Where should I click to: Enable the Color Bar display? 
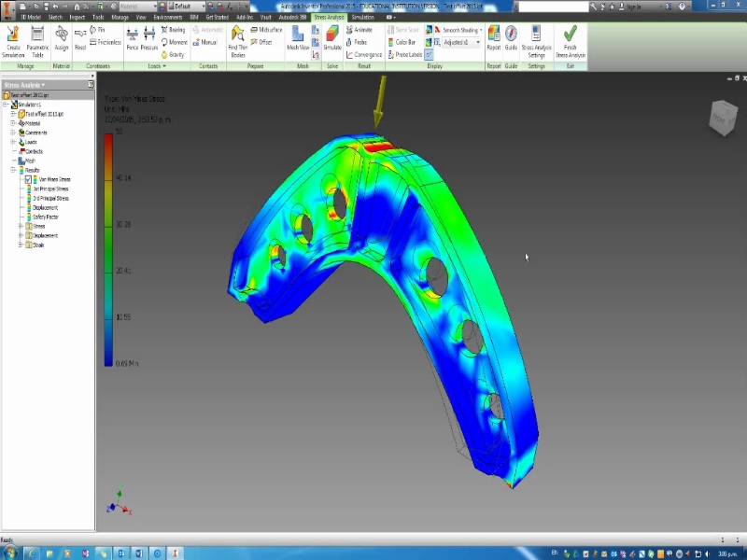[x=401, y=41]
